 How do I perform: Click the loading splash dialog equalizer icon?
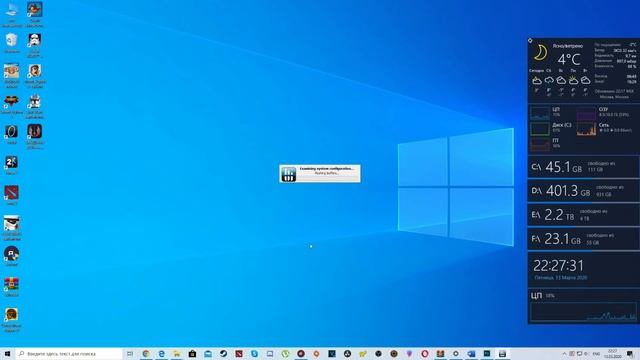[x=289, y=174]
